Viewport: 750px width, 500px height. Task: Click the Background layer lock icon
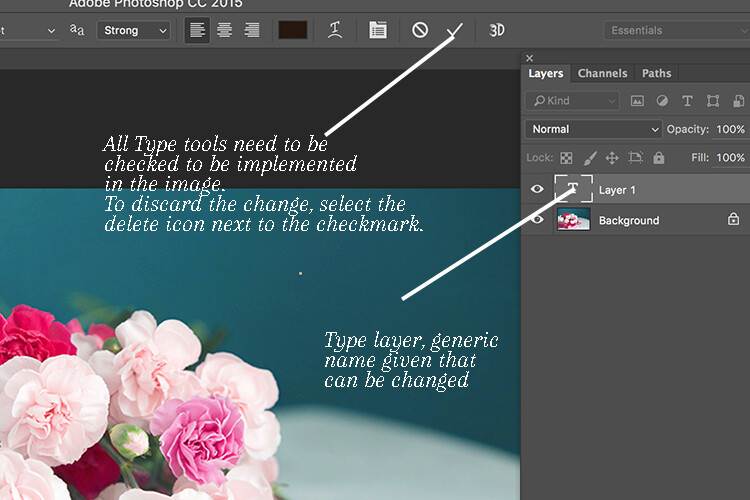tap(733, 219)
